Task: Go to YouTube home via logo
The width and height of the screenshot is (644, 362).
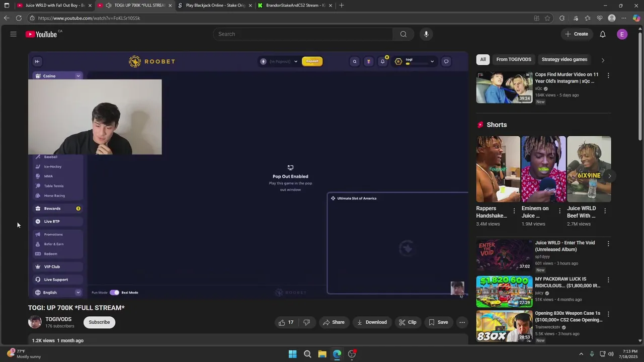Action: coord(41,34)
